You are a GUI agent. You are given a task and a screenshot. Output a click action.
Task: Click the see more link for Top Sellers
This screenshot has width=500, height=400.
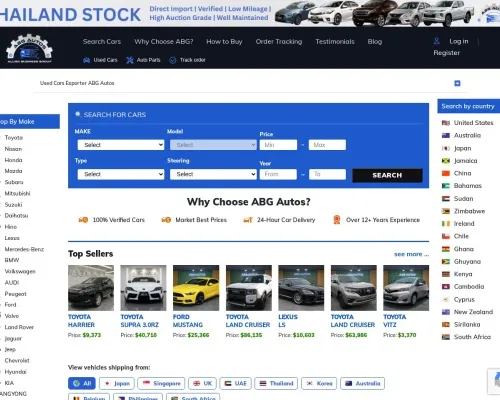411,254
